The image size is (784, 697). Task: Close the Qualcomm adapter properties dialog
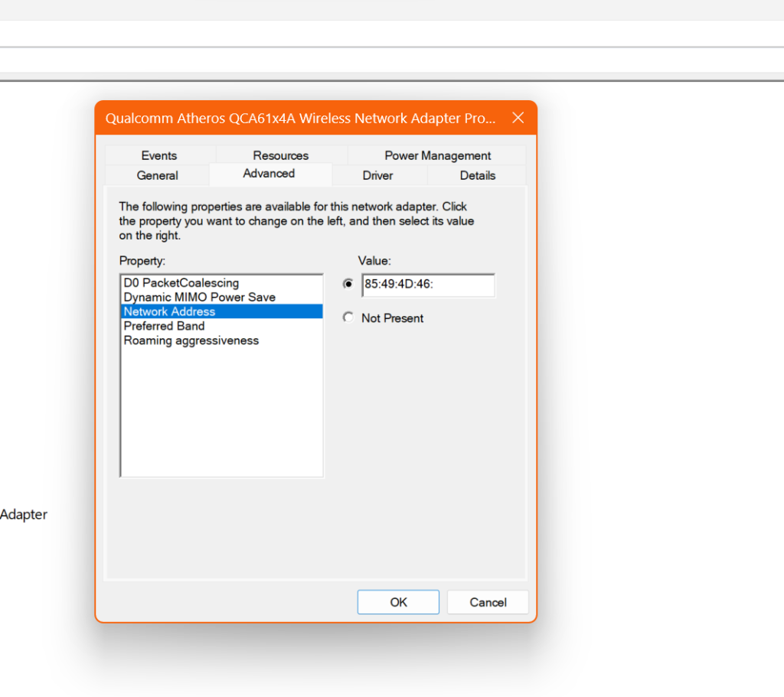coord(518,118)
